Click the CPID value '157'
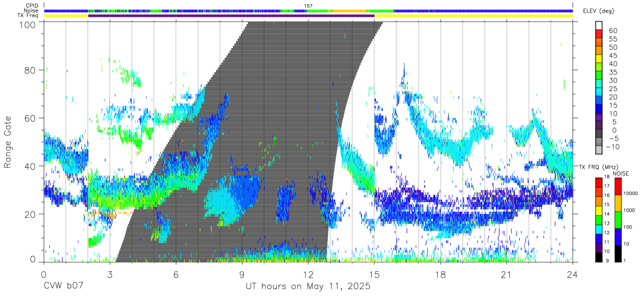 pyautogui.click(x=308, y=6)
